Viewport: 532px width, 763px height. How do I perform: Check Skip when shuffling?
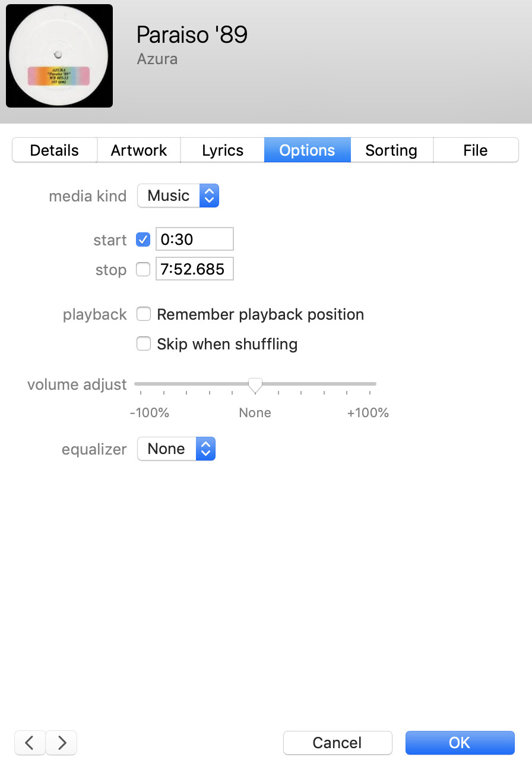(144, 343)
